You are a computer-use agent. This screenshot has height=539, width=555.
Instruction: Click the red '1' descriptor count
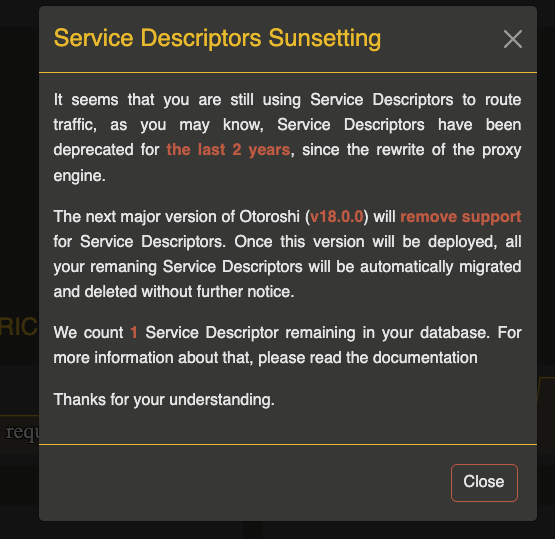(x=134, y=332)
